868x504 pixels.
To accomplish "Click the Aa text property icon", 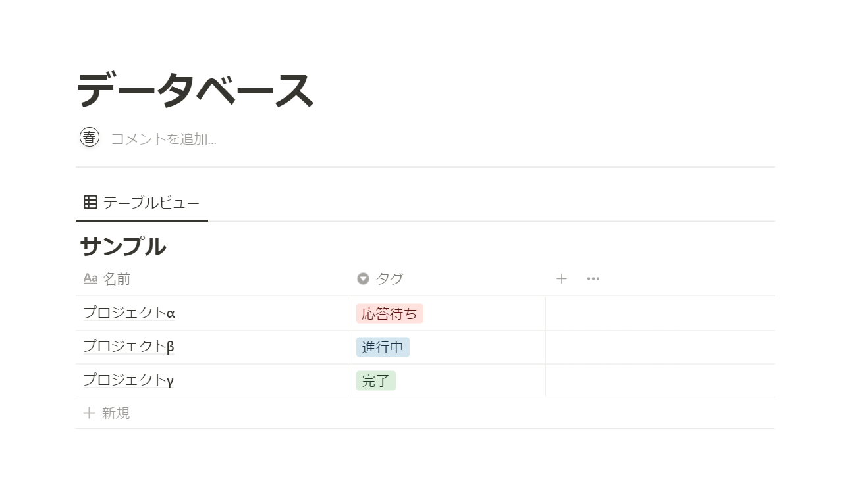I will pyautogui.click(x=90, y=279).
